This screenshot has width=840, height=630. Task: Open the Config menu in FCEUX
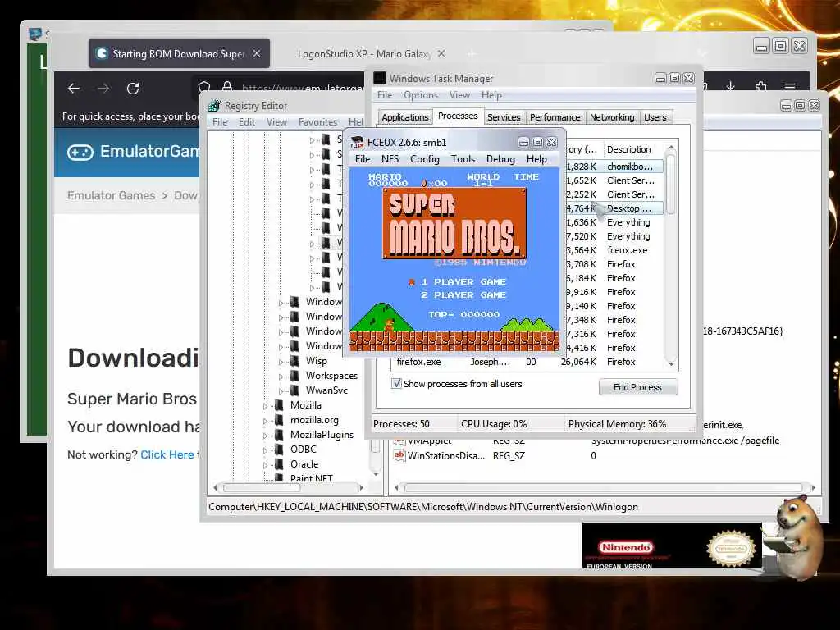[425, 159]
